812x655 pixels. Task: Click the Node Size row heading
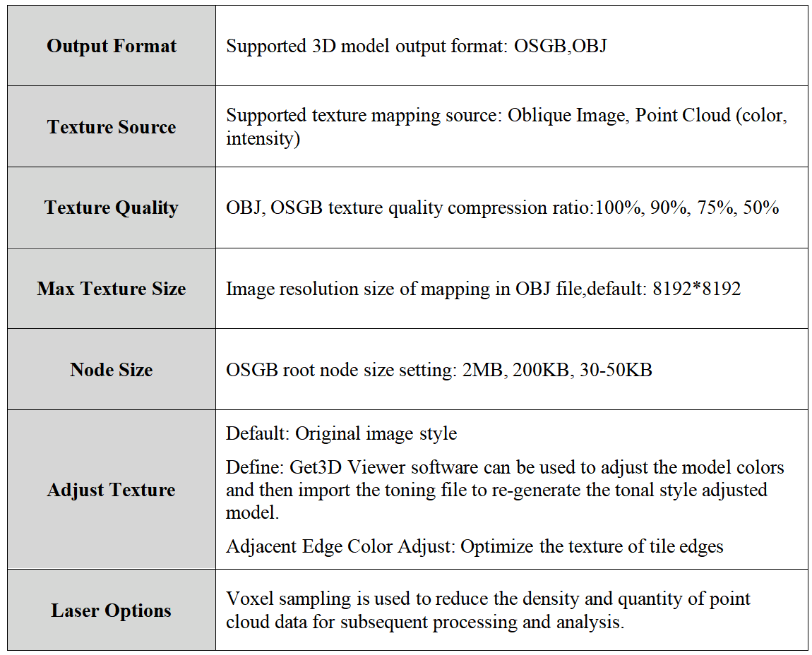tap(112, 370)
